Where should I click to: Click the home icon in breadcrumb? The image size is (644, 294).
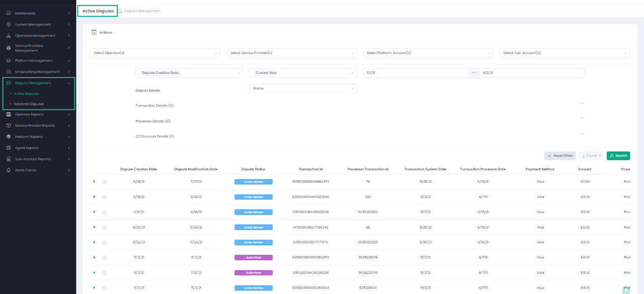tap(121, 11)
